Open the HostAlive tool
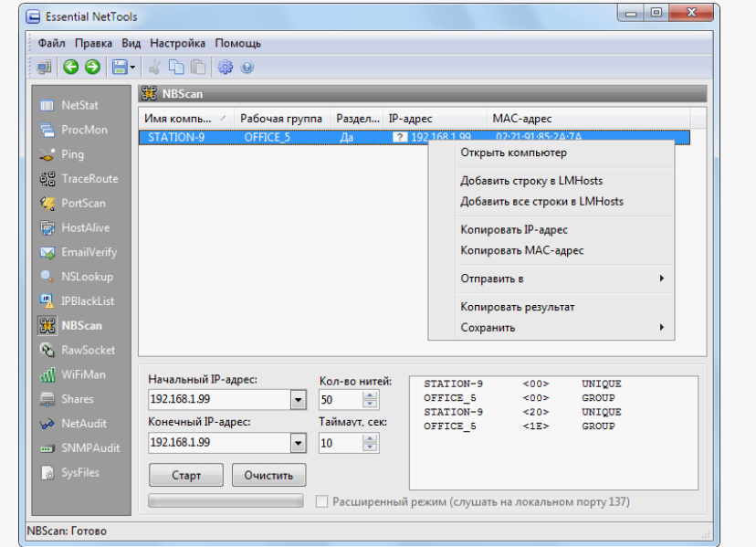 (x=75, y=227)
